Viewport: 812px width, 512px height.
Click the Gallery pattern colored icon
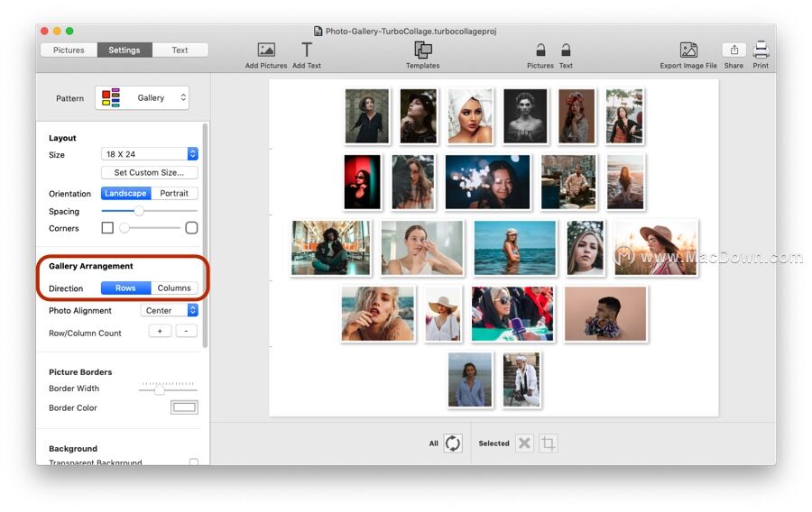click(110, 97)
